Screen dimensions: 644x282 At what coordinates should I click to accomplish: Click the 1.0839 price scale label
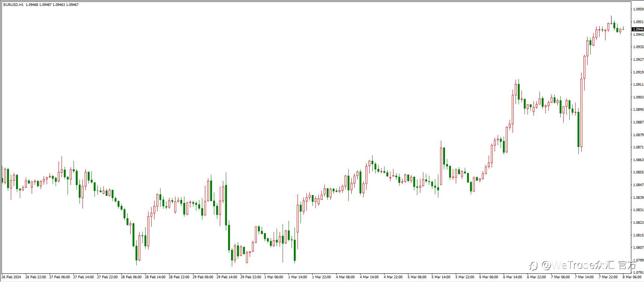coord(638,198)
